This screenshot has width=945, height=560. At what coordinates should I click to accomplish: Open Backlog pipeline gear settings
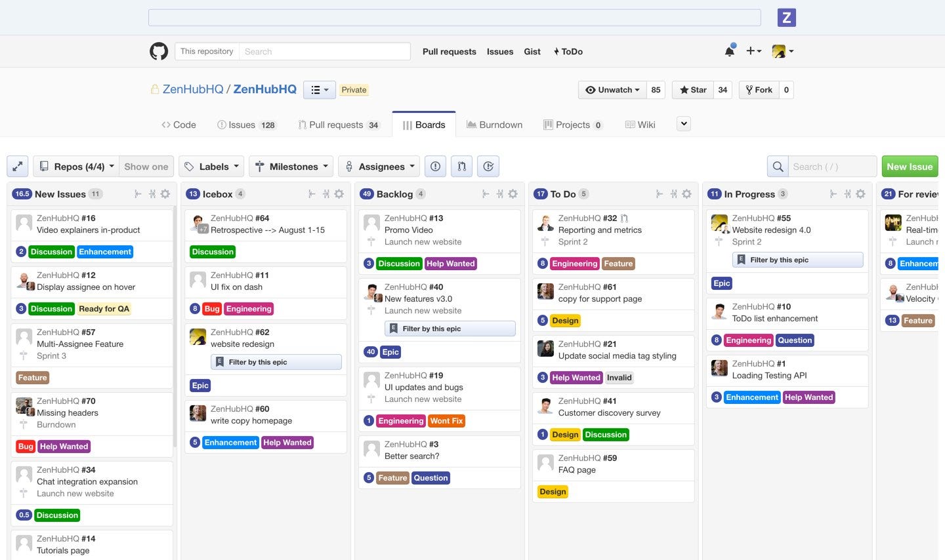[x=513, y=194]
